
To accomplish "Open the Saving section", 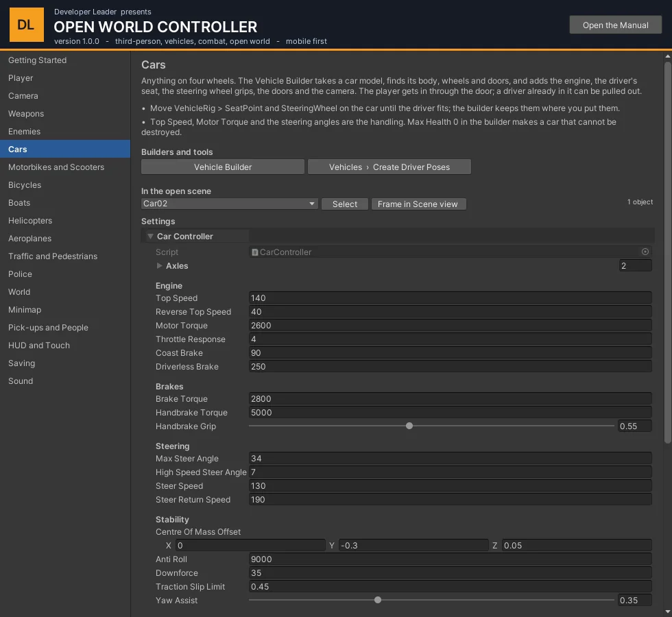I will point(65,363).
